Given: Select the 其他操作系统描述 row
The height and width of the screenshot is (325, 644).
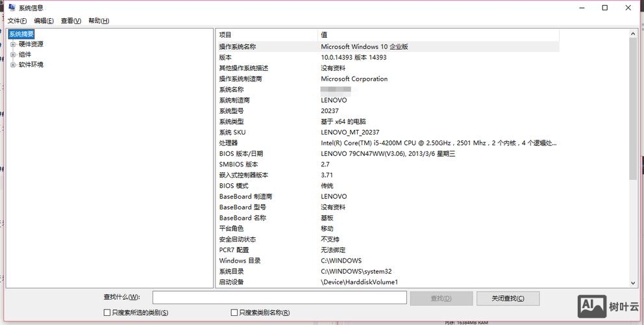Looking at the screenshot, I should (388, 68).
